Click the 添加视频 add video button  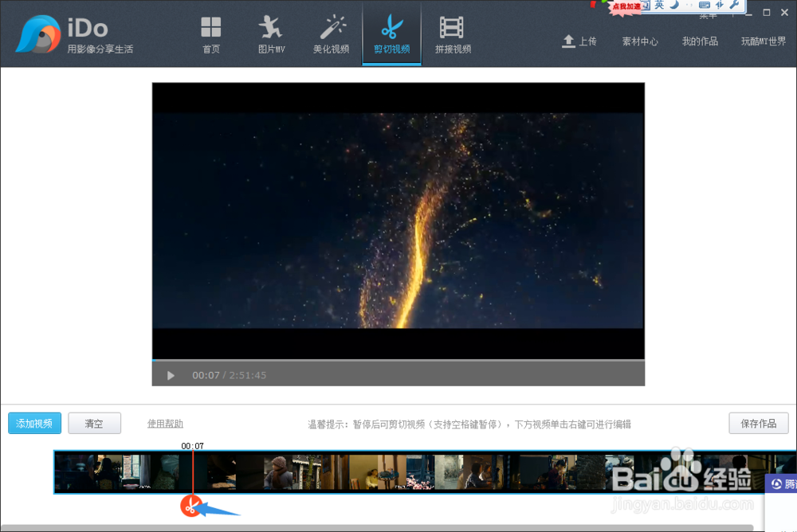tap(34, 423)
